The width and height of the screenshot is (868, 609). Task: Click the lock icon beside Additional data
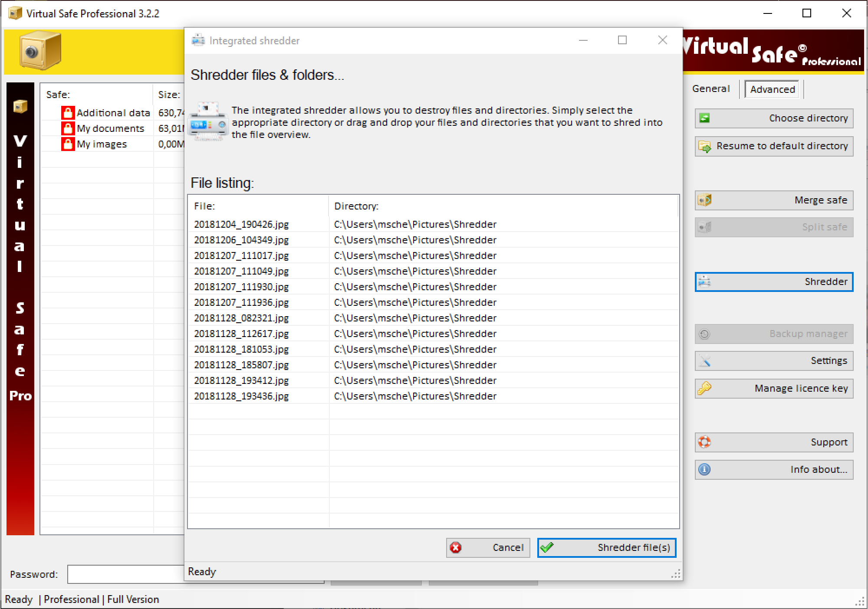[68, 113]
